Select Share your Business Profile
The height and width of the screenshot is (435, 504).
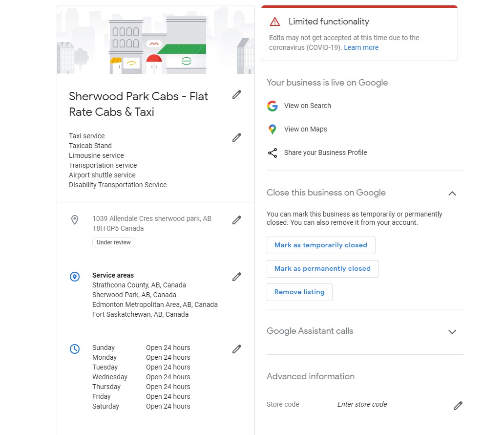[326, 152]
